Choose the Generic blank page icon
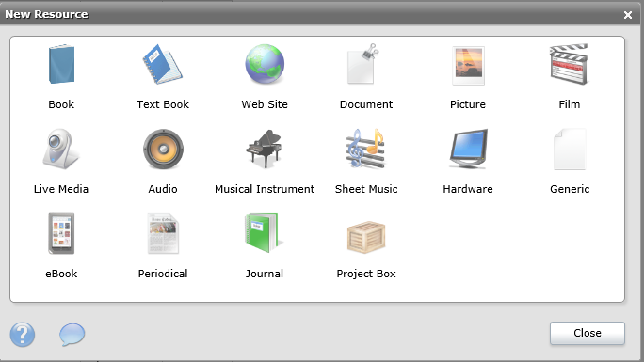644x362 pixels. pos(570,149)
